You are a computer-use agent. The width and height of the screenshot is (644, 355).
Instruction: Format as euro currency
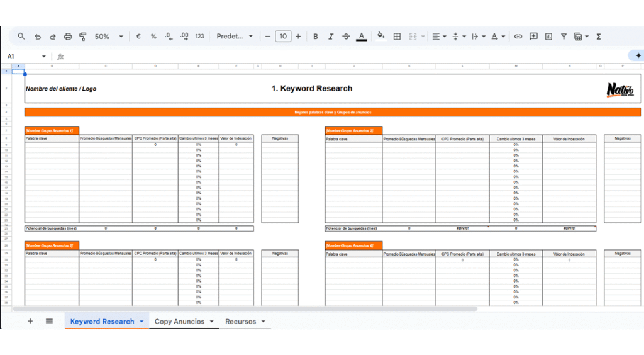(x=138, y=37)
